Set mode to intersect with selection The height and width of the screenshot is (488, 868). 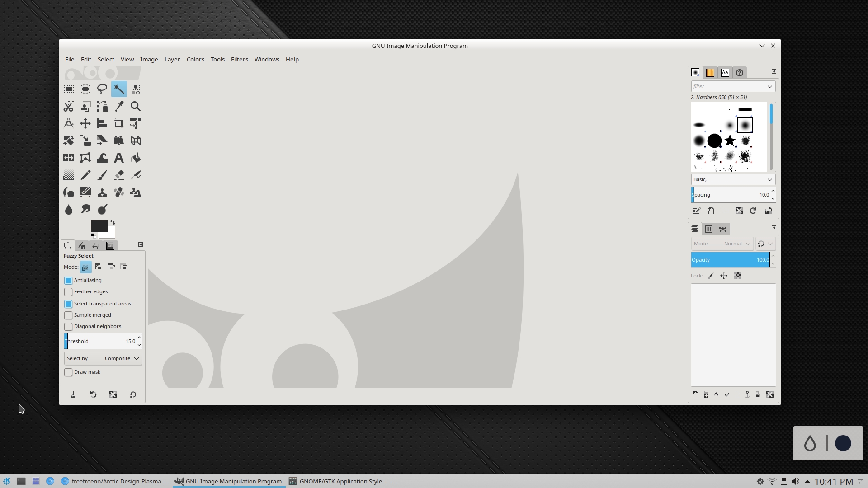[124, 267]
